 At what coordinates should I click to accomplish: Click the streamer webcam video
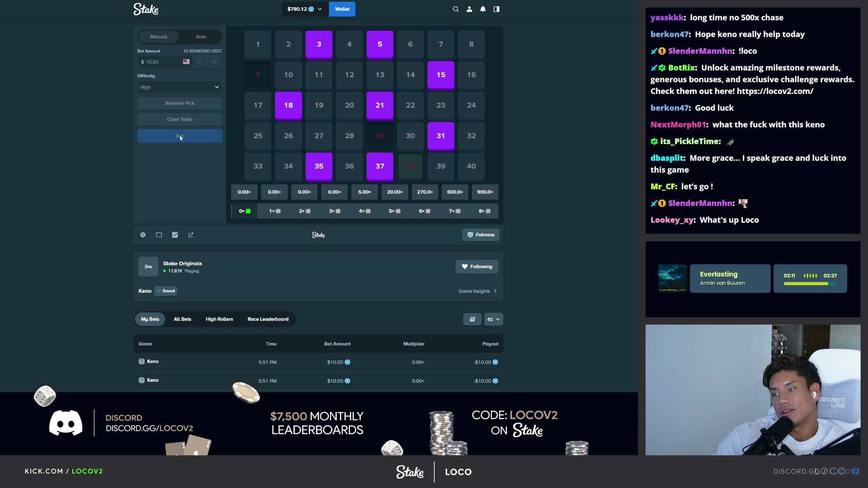tap(753, 390)
